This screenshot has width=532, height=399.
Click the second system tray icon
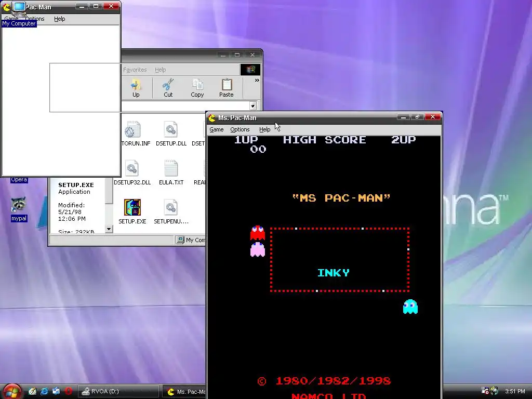495,391
